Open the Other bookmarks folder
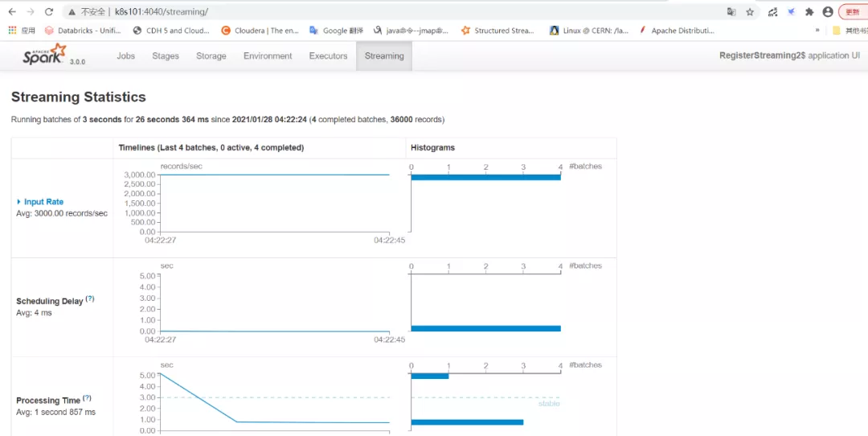 point(849,31)
